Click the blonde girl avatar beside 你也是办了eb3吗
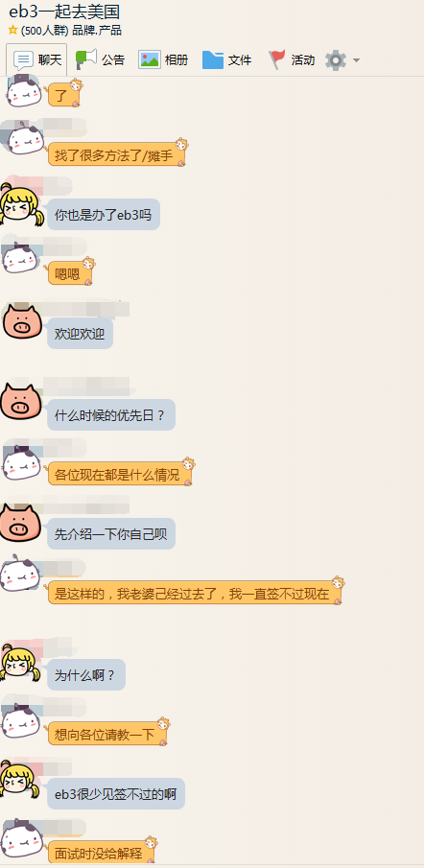Image resolution: width=424 pixels, height=868 pixels. (x=21, y=205)
